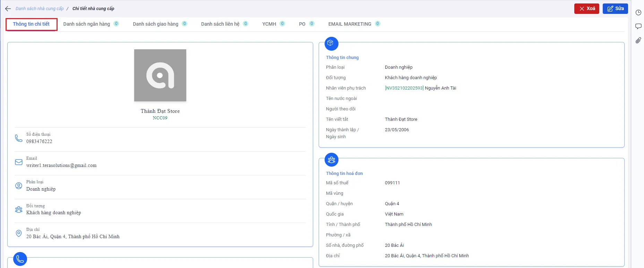Click Thông tin hoá đơn section heading
644x268 pixels.
point(344,174)
